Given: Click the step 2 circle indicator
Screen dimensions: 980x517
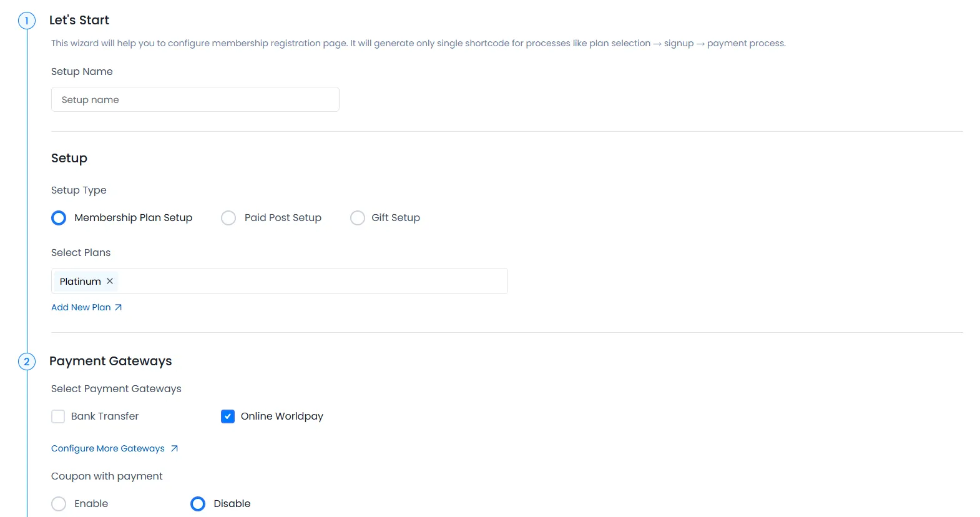Looking at the screenshot, I should [x=27, y=362].
